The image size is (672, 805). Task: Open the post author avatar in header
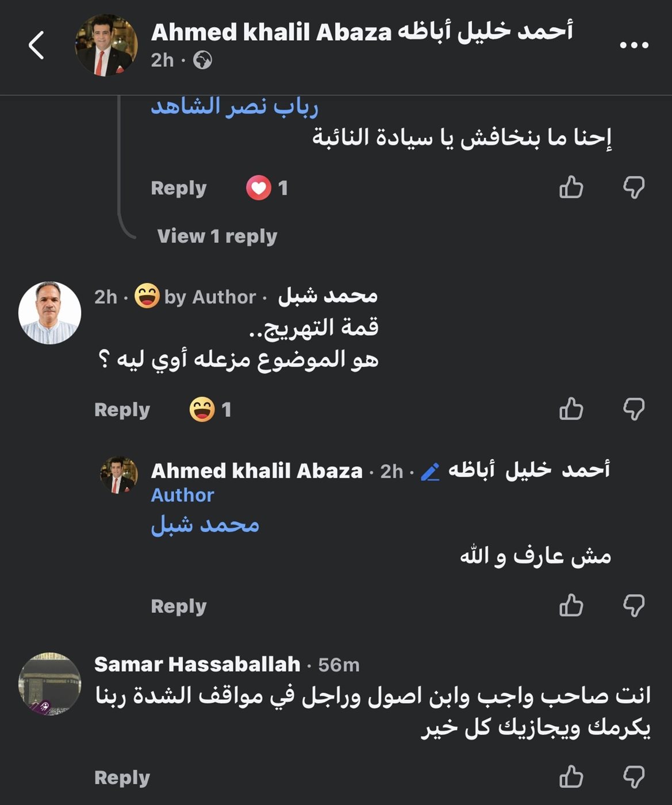click(106, 45)
